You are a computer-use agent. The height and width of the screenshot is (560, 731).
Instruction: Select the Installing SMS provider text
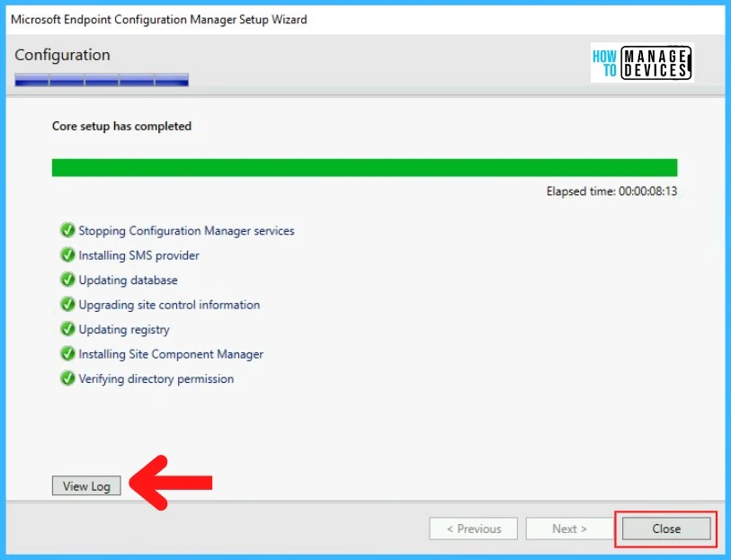[139, 255]
